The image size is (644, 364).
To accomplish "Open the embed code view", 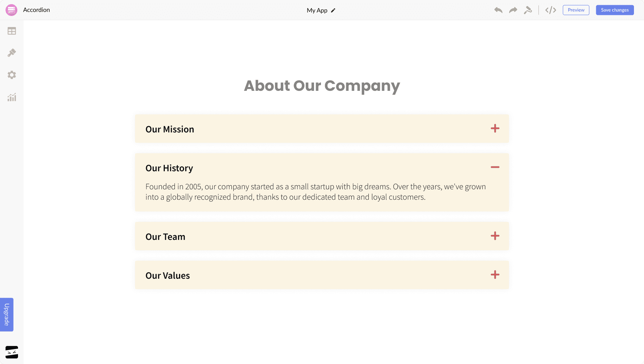I will tap(551, 10).
